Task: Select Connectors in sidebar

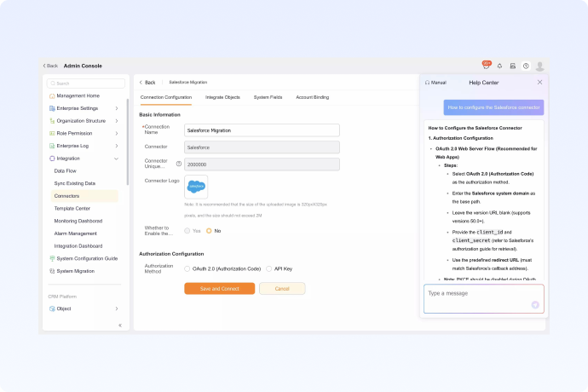Action: [x=84, y=196]
